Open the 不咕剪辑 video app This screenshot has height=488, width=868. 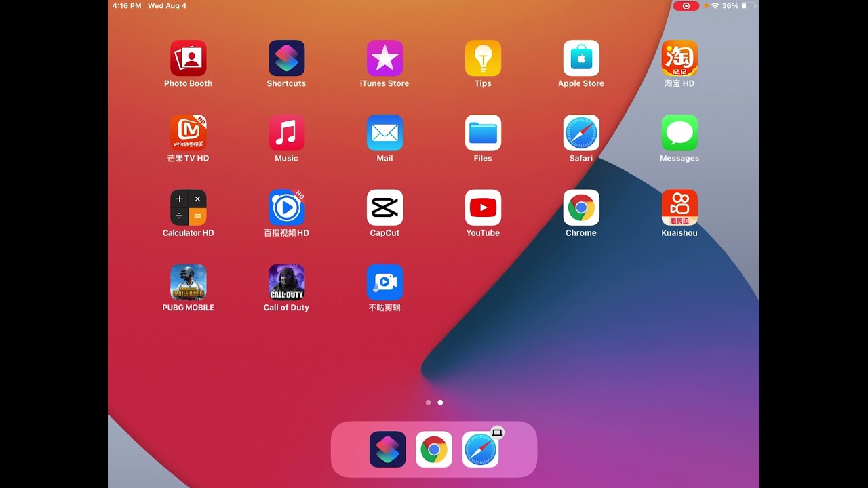pyautogui.click(x=384, y=282)
